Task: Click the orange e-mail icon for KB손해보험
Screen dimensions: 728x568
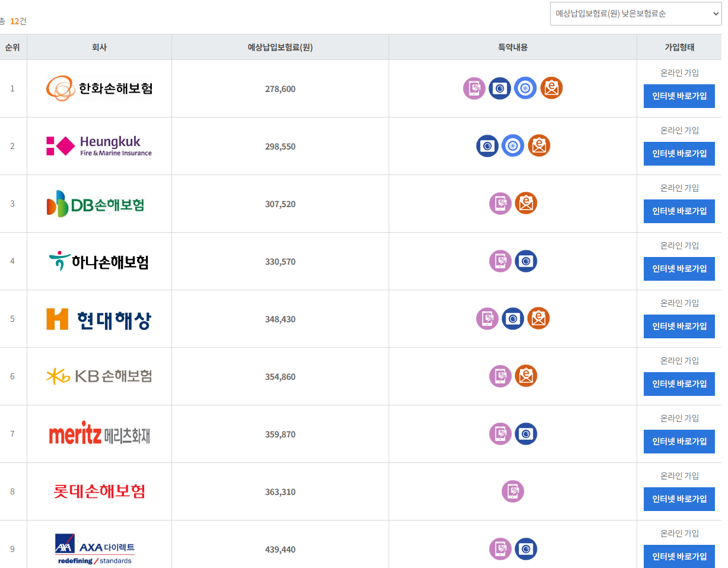Action: point(526,376)
